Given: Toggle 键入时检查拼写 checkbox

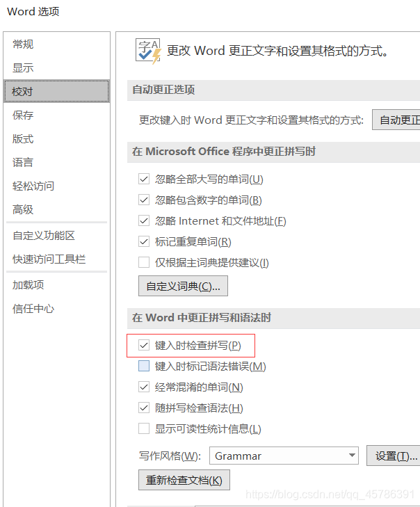Looking at the screenshot, I should pos(144,346).
